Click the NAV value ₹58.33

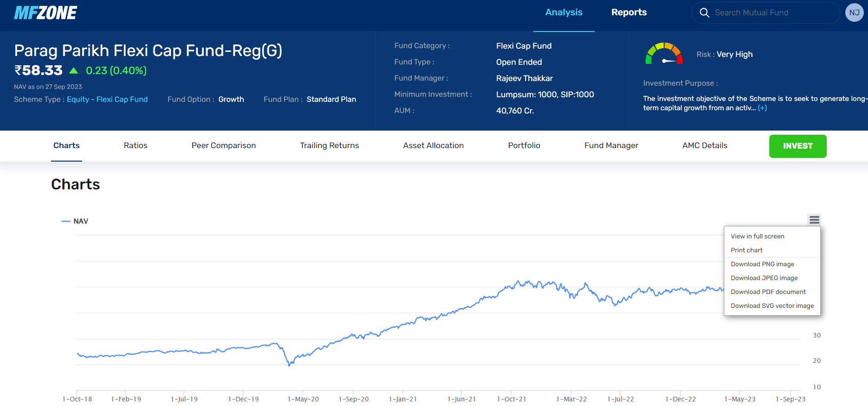click(x=38, y=70)
